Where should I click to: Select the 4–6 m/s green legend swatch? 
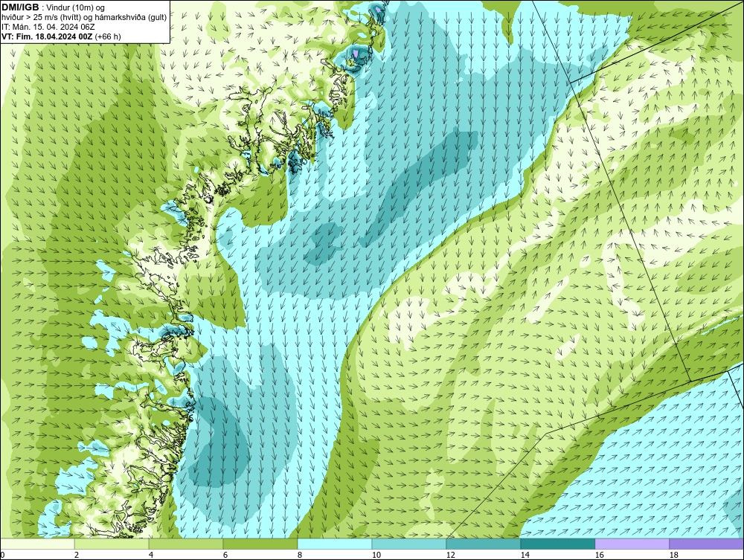[x=186, y=544]
